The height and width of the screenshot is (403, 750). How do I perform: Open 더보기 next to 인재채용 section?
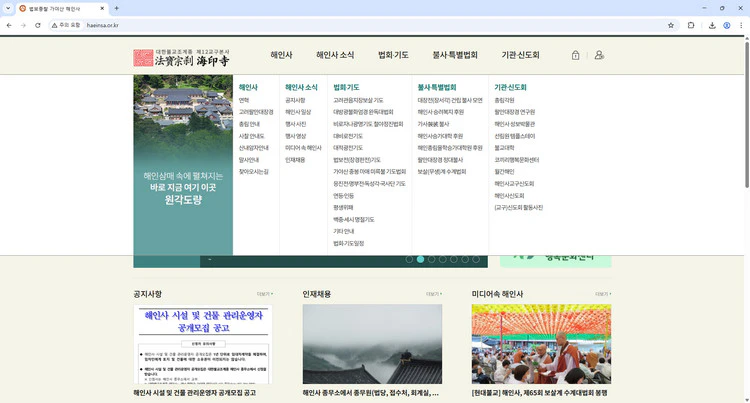pos(434,294)
